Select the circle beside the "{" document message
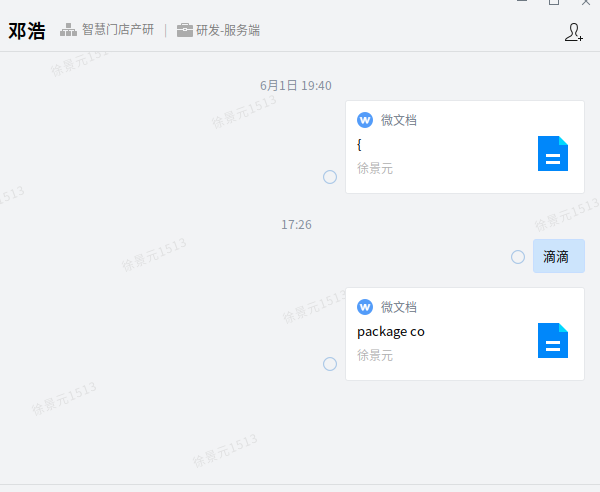Viewport: 600px width, 492px height. [330, 177]
